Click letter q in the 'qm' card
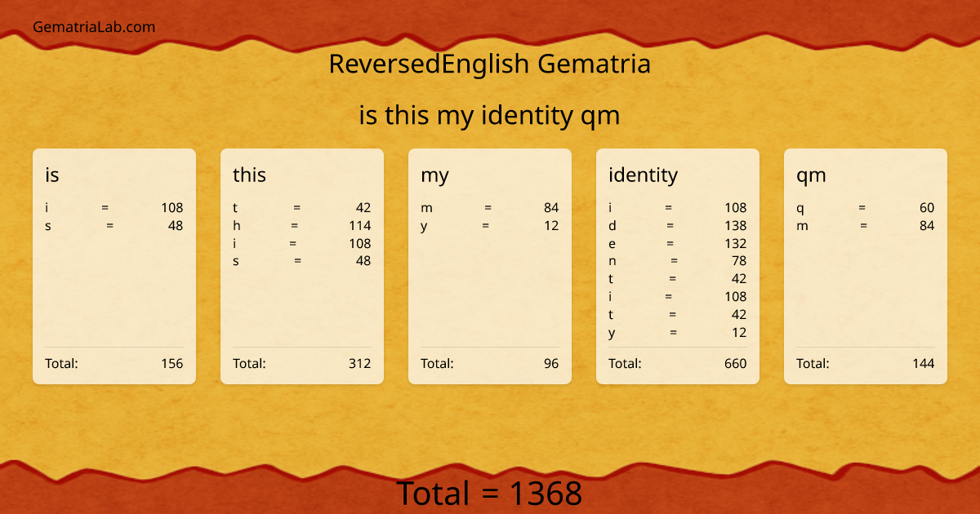The height and width of the screenshot is (514, 980). [800, 208]
